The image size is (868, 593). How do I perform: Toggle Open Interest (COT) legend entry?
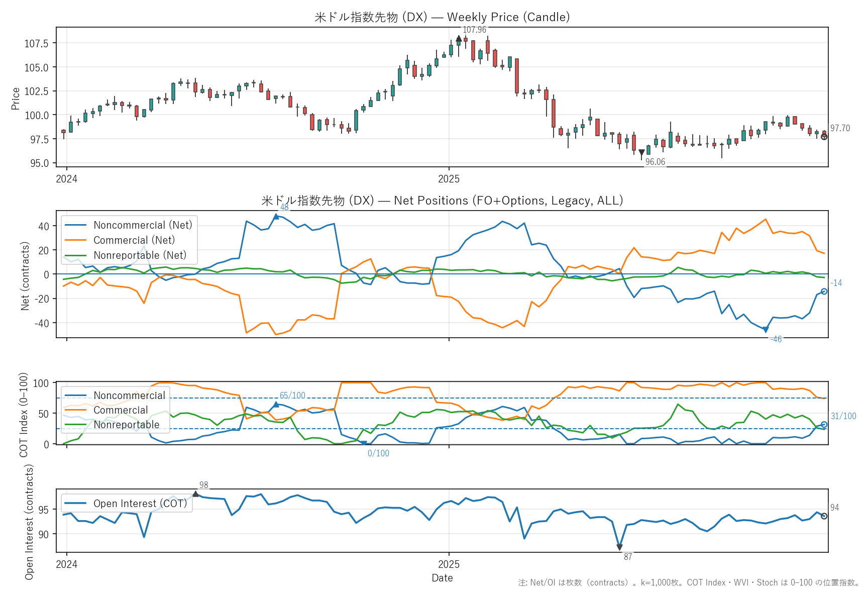click(x=140, y=504)
